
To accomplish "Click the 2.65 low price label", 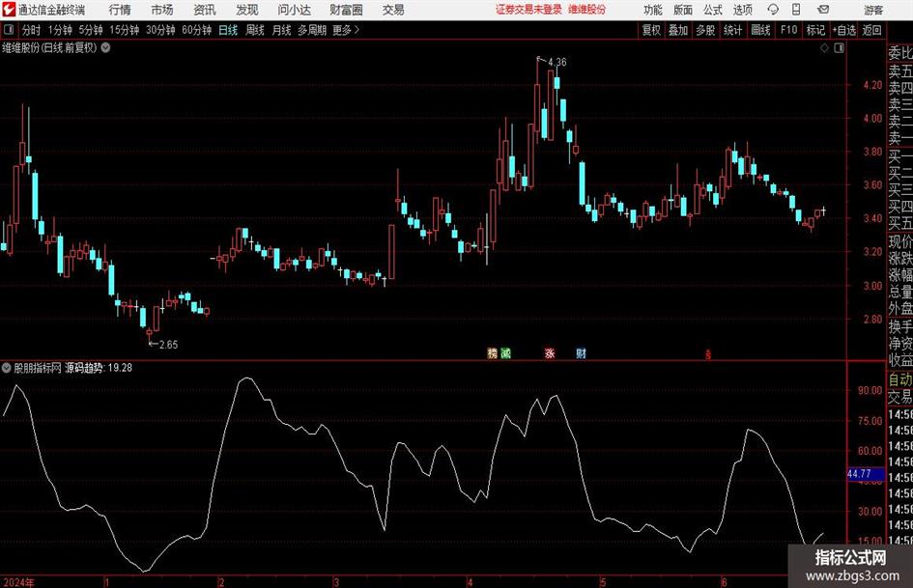I will [168, 345].
